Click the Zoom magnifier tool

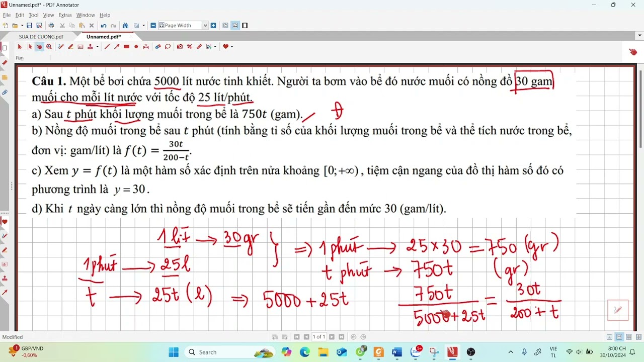coord(49,47)
